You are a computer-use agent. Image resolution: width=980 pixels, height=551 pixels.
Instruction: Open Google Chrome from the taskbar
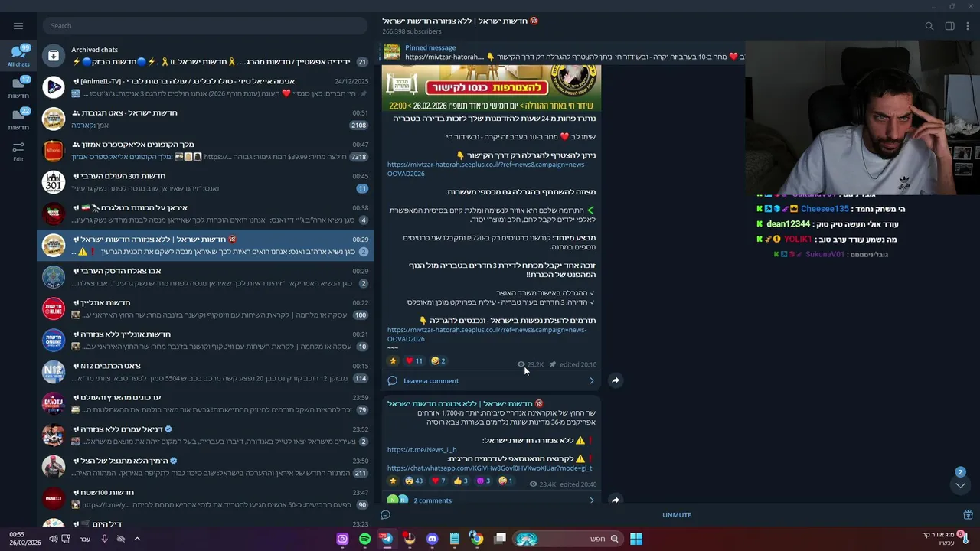click(476, 539)
